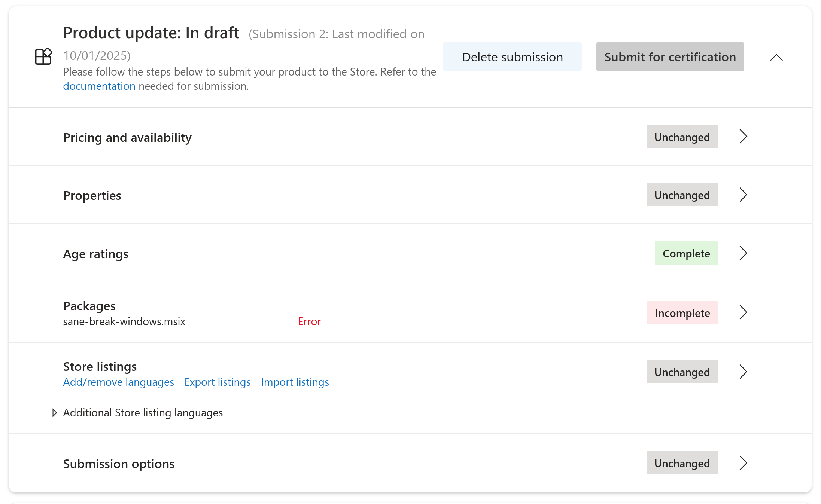The width and height of the screenshot is (821, 504).
Task: Click Import listings link
Action: pyautogui.click(x=295, y=382)
